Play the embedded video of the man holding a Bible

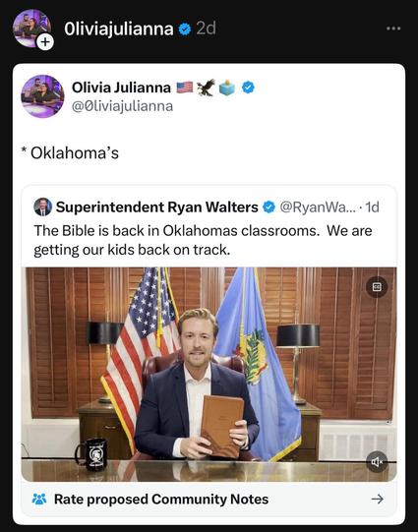(209, 375)
